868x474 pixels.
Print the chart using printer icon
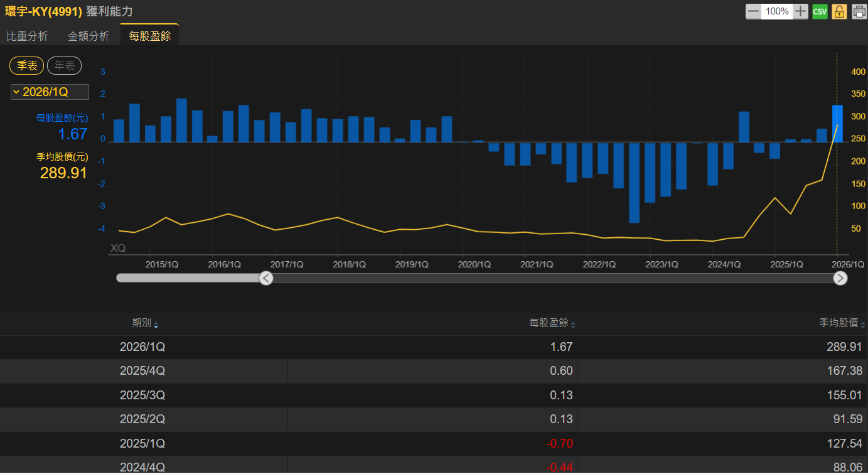click(x=859, y=11)
